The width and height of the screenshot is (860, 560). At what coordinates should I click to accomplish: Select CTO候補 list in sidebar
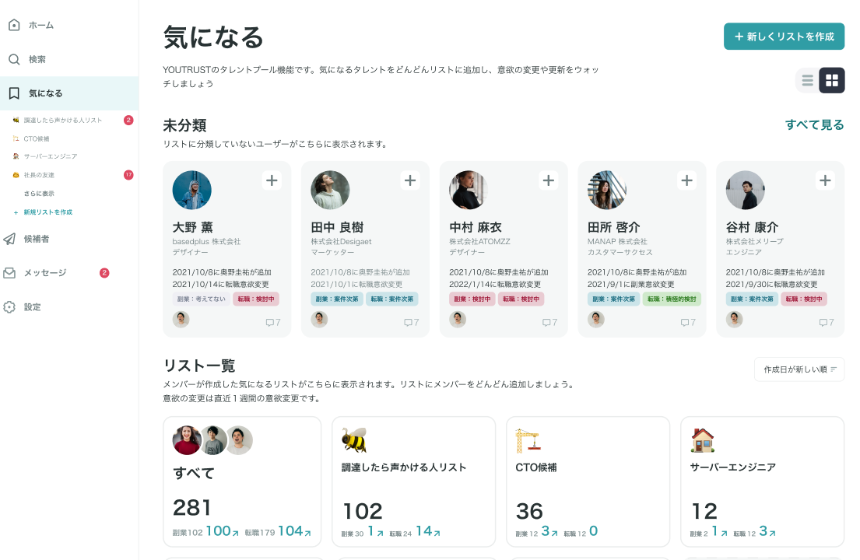point(36,138)
